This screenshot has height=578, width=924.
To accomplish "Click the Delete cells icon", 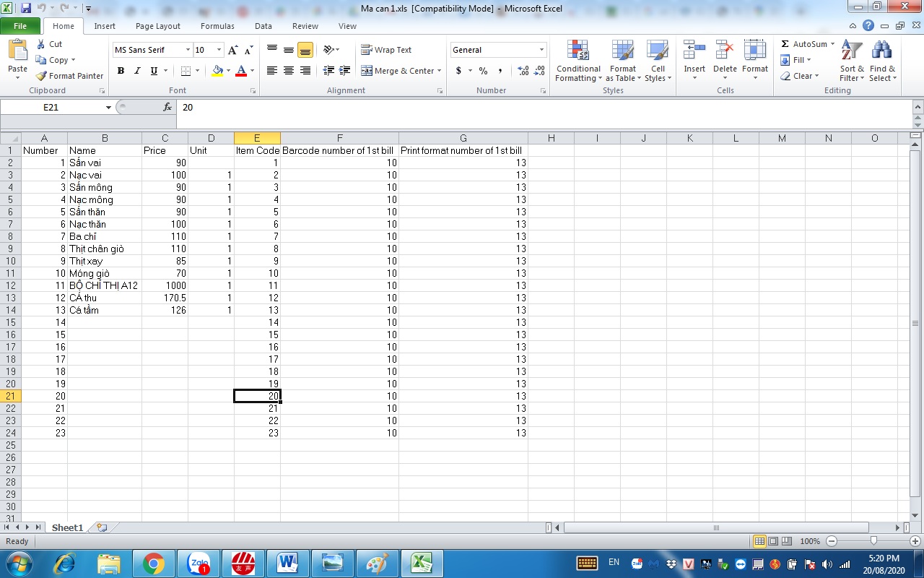I will tap(725, 51).
